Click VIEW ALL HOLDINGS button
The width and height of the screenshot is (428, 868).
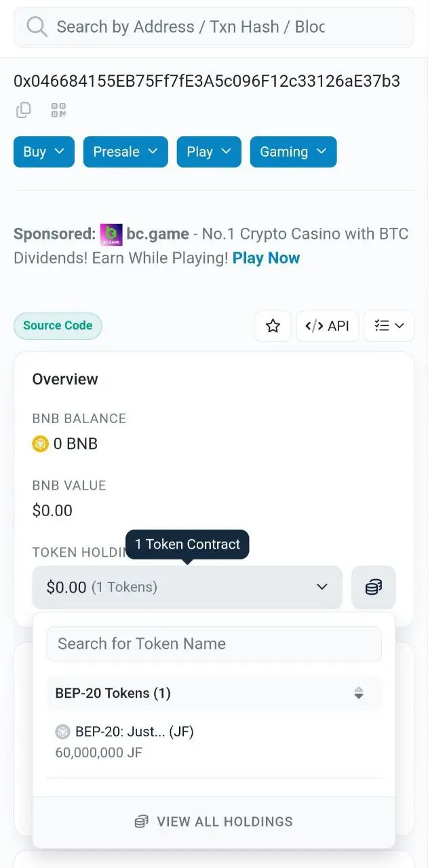point(214,822)
